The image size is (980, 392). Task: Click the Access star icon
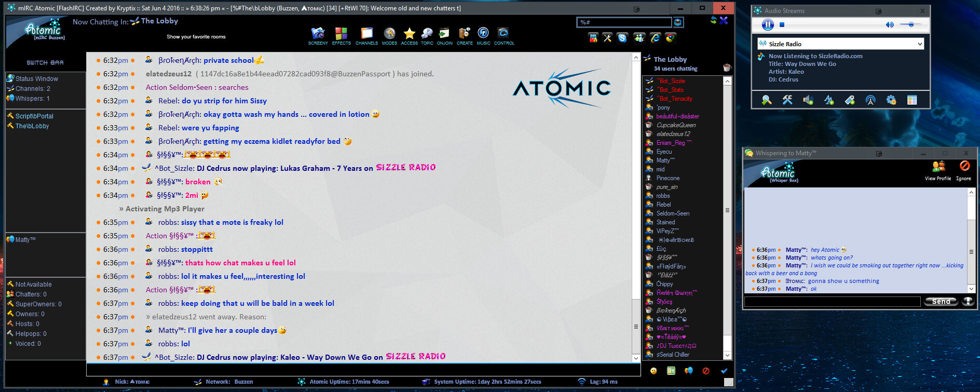(409, 35)
